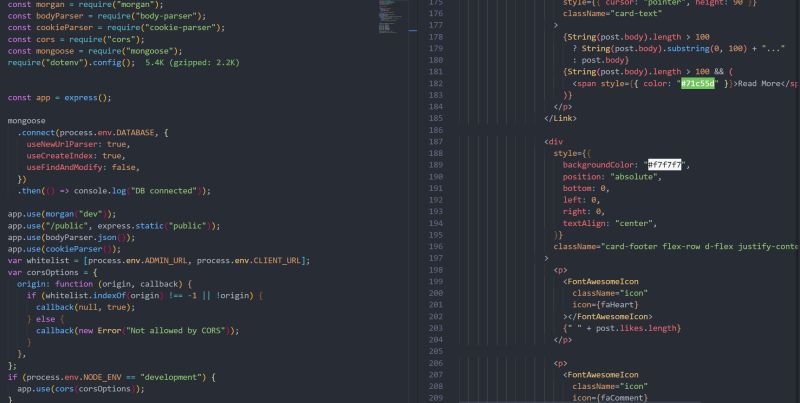Image resolution: width=800 pixels, height=403 pixels.
Task: Select the "5.4K (gzipped: 2.2K)" import cost annotation
Action: point(192,63)
